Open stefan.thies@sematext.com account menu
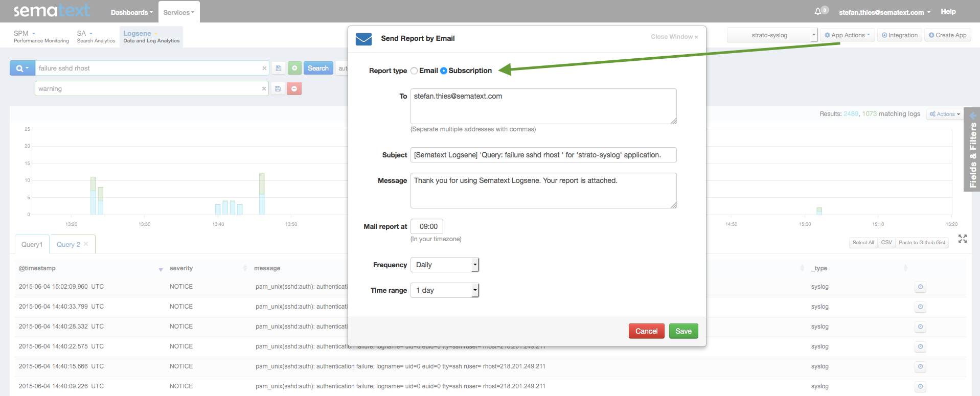 click(884, 12)
